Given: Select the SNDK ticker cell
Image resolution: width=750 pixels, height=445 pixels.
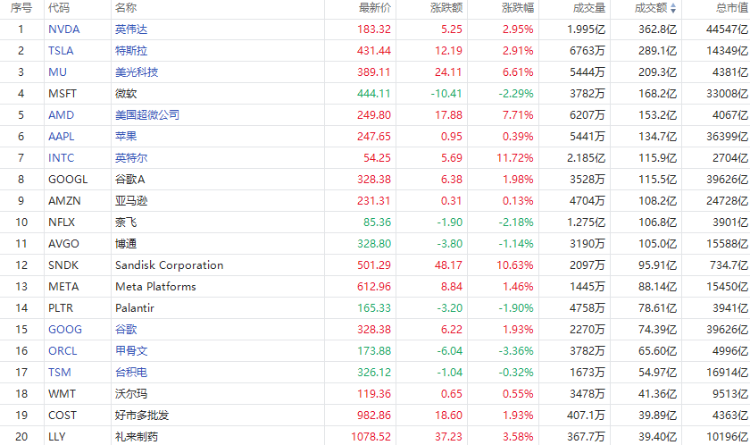Looking at the screenshot, I should tap(63, 265).
